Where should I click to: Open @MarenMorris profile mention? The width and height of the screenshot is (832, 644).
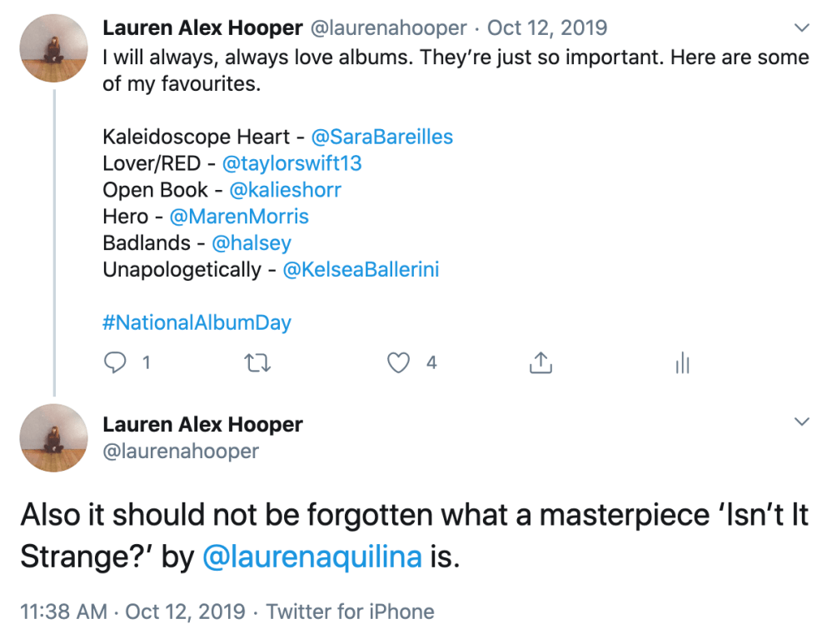tap(239, 217)
